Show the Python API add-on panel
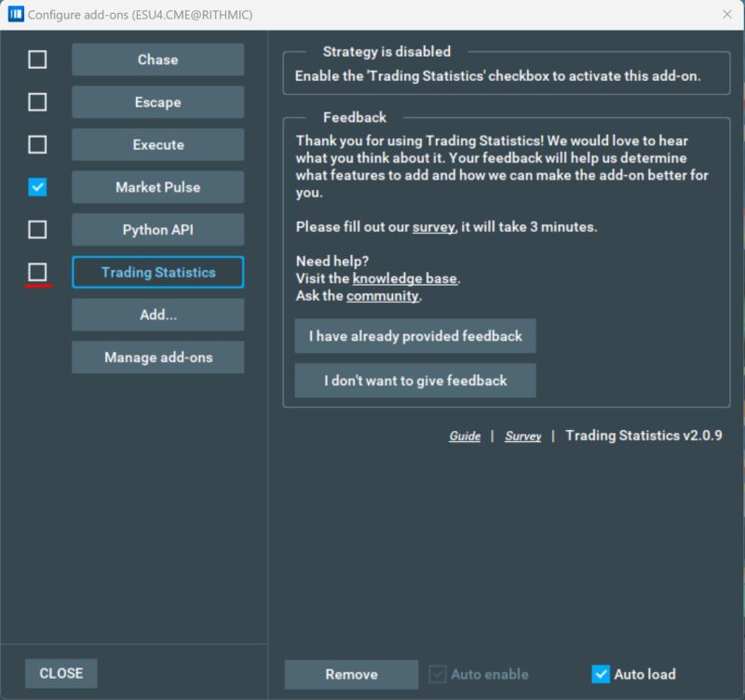The width and height of the screenshot is (745, 700). coord(157,229)
